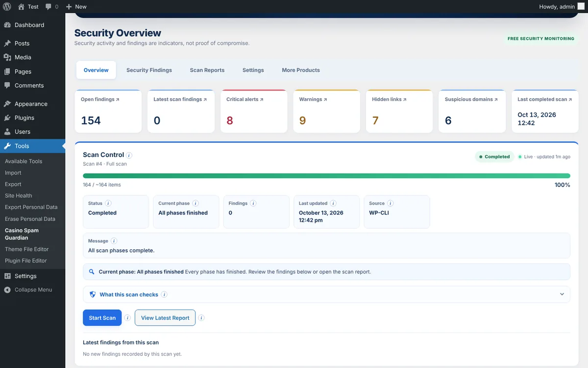Click the info icon next to Status

coord(108,203)
